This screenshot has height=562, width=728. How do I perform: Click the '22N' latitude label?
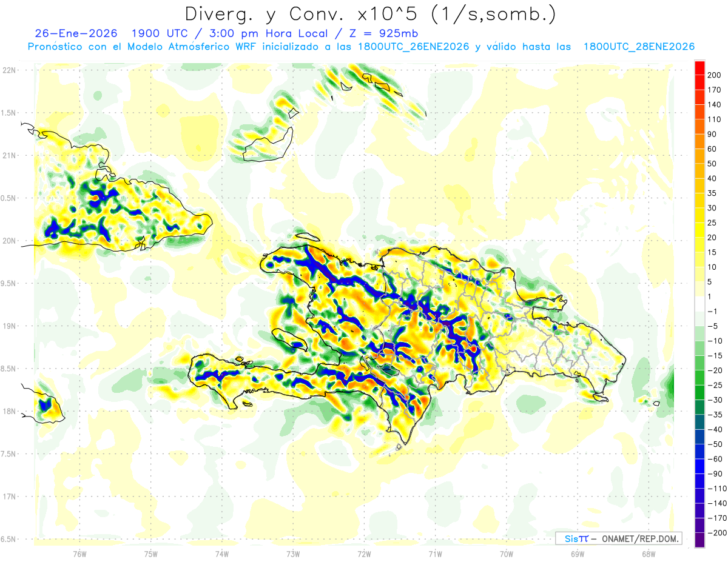pos(10,70)
